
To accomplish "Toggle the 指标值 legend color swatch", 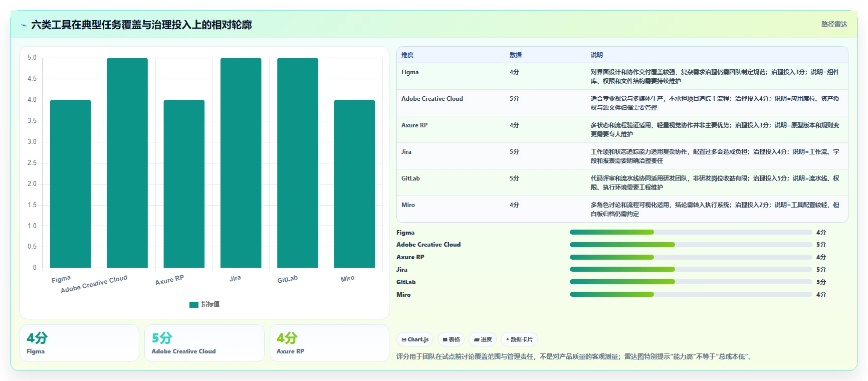I will point(194,304).
